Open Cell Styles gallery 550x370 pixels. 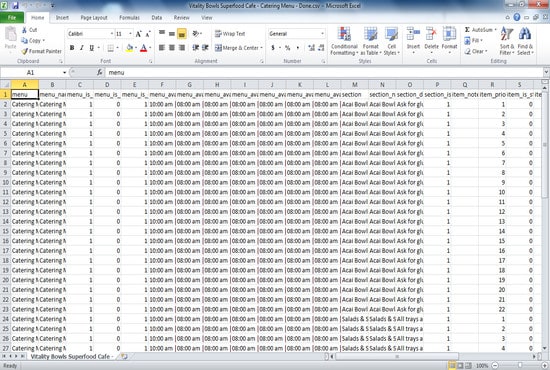pos(391,41)
